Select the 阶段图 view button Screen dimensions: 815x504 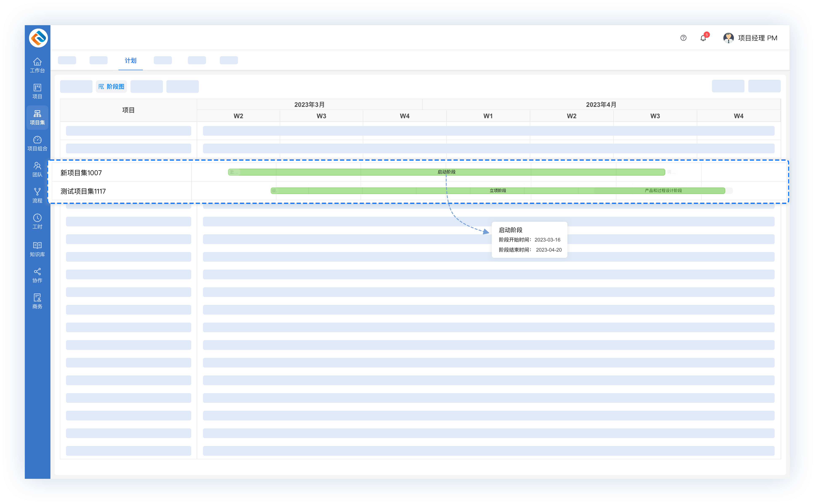(x=111, y=87)
